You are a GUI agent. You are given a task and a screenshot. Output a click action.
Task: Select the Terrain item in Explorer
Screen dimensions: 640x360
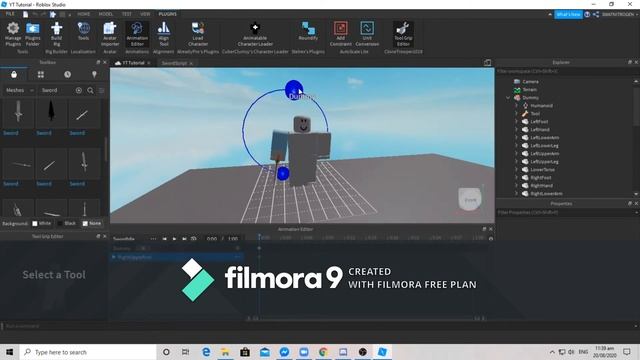coord(529,90)
